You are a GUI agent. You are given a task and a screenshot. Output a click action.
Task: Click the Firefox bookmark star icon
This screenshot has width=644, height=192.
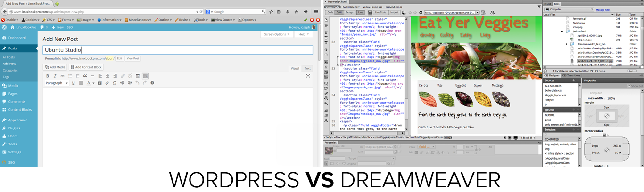tap(271, 12)
